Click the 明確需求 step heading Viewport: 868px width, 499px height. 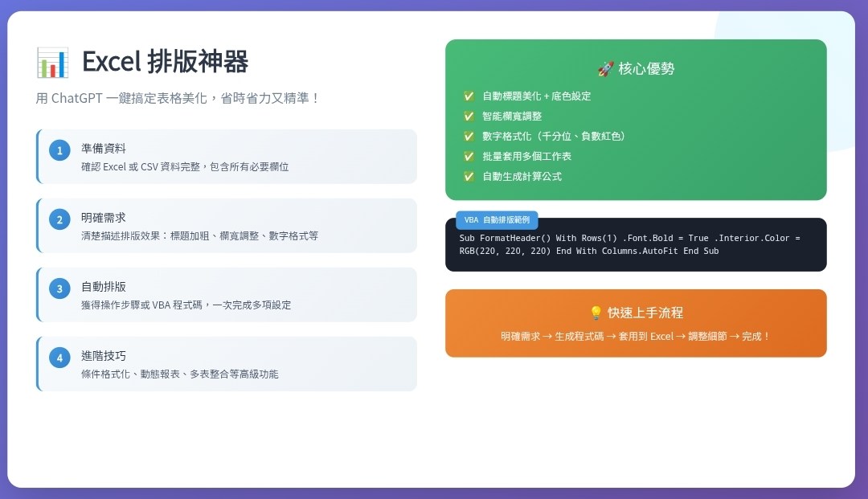click(104, 218)
